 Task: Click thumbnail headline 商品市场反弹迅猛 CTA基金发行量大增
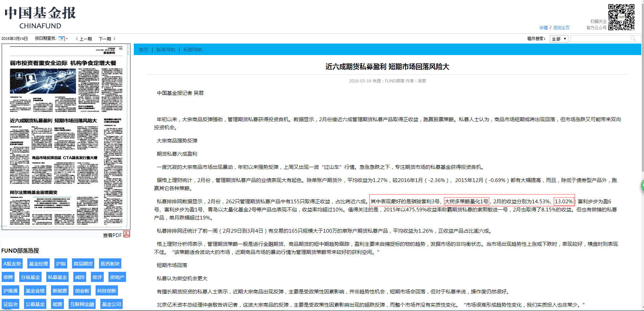pos(65,158)
